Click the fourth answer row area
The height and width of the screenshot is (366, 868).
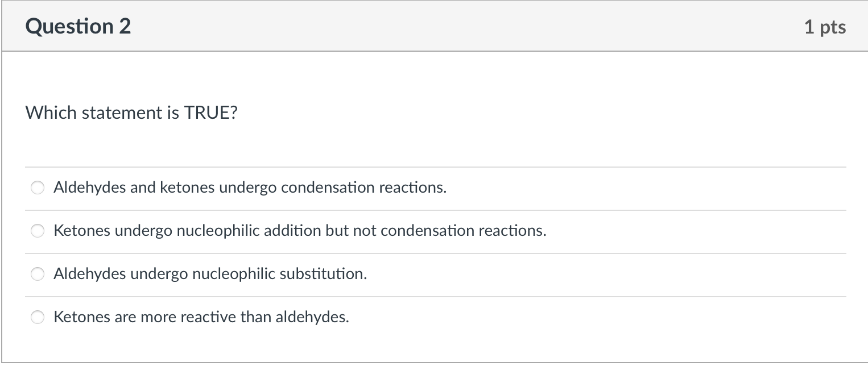[398, 317]
